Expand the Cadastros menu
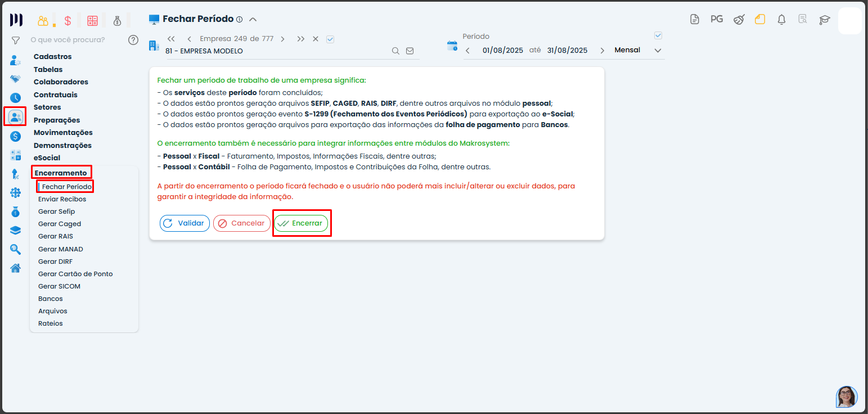The height and width of the screenshot is (414, 868). 53,56
